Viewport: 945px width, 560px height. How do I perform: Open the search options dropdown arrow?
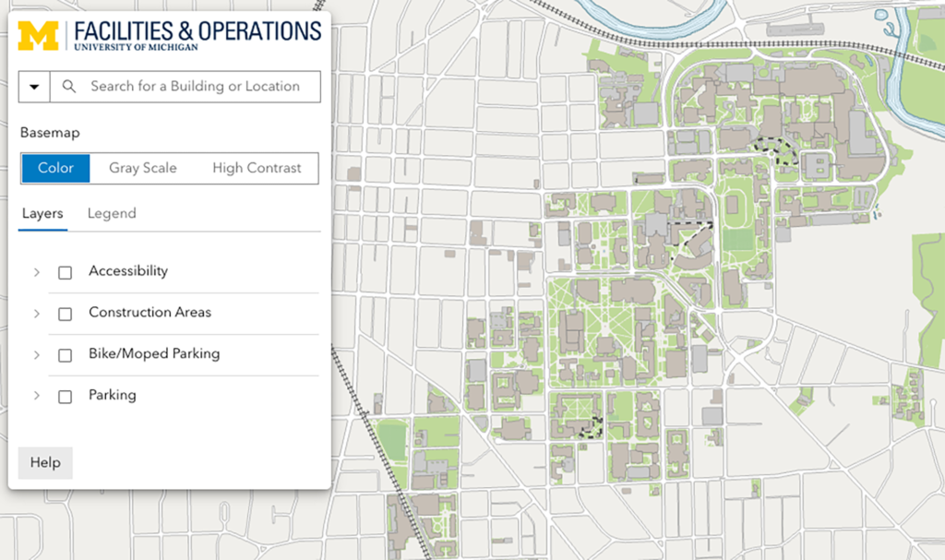point(34,87)
